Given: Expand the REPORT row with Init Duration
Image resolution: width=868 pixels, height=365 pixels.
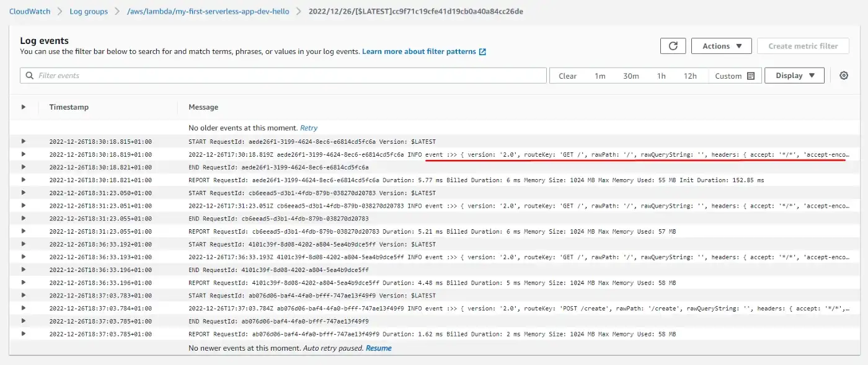Looking at the screenshot, I should (24, 180).
